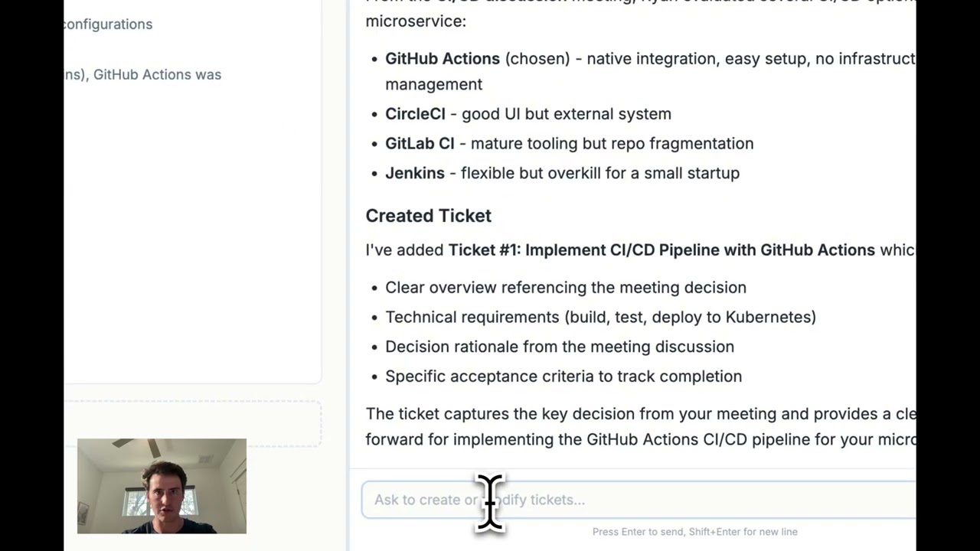The image size is (980, 551).
Task: Click the bold 'GitLab CI' list item
Action: click(420, 144)
